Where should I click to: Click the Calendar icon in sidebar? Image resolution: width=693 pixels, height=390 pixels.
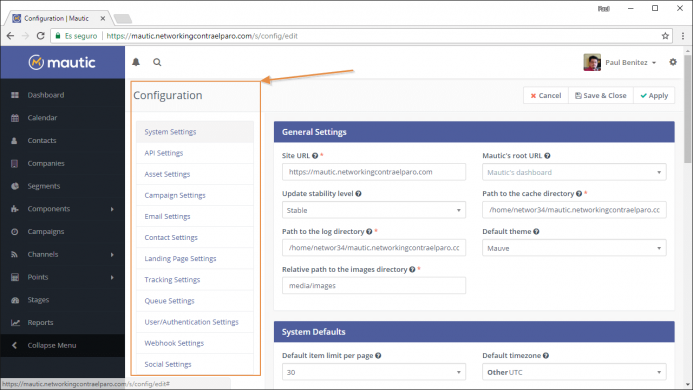click(x=15, y=118)
